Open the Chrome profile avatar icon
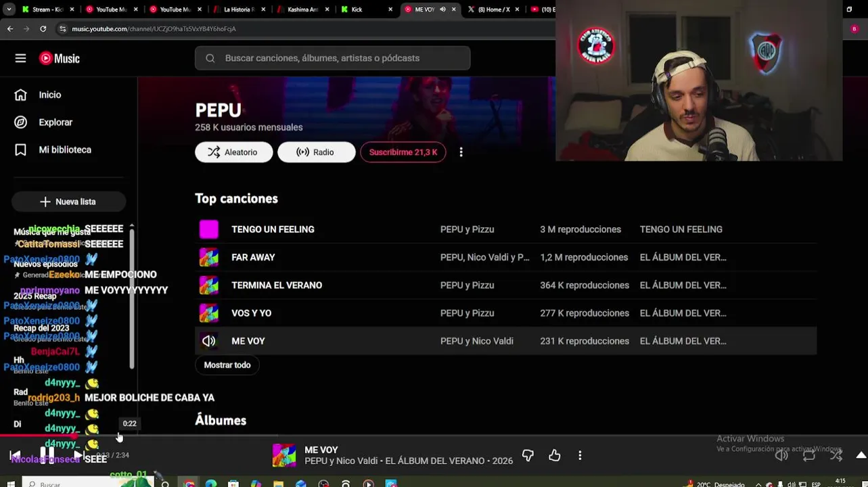The height and width of the screenshot is (487, 868). coord(854,28)
